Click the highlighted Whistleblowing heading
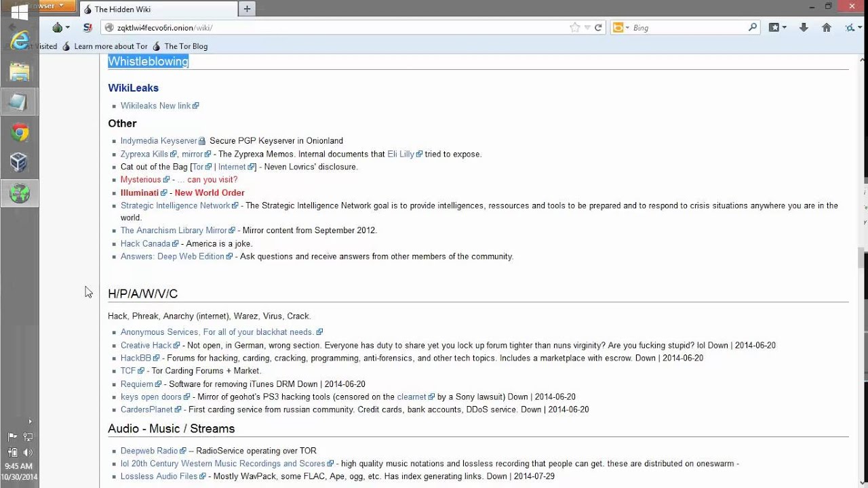Image resolution: width=868 pixels, height=488 pixels. click(x=148, y=61)
